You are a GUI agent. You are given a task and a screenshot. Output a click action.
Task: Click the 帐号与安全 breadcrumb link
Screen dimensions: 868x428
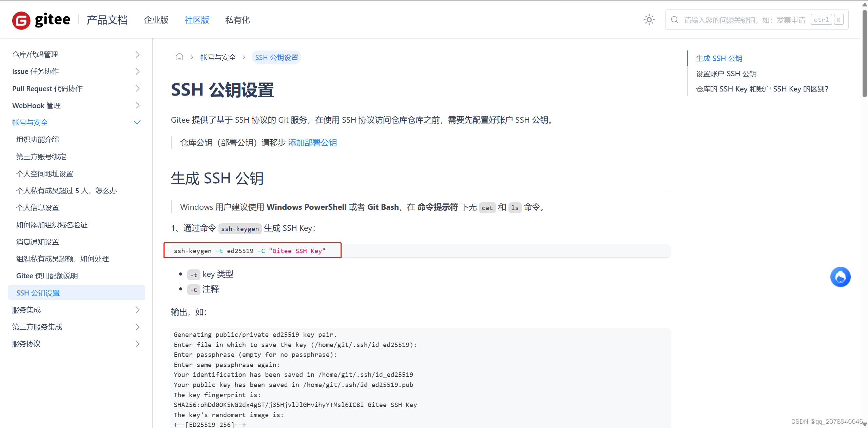click(218, 57)
